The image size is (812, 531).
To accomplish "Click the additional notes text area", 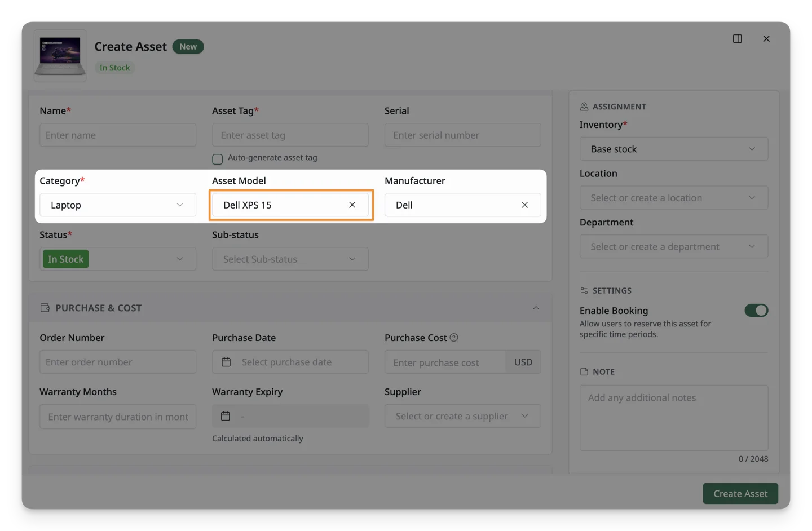I will click(674, 418).
